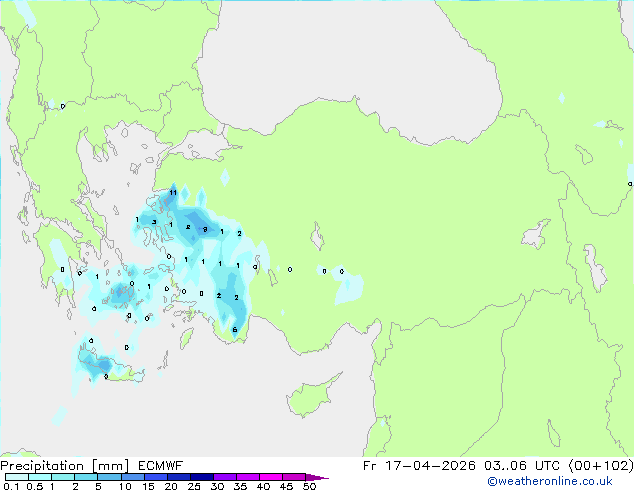This screenshot has height=490, width=634.
Task: Click the '8' precipitation value on map
Action: click(205, 230)
